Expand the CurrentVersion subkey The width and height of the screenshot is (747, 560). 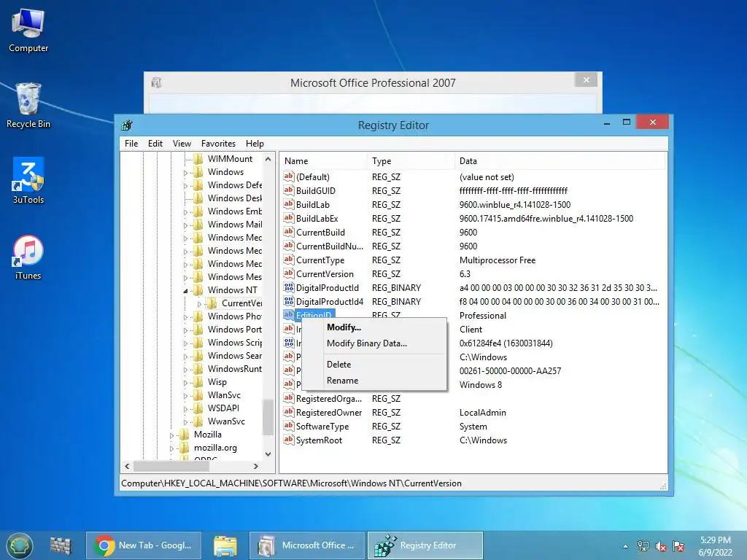200,304
